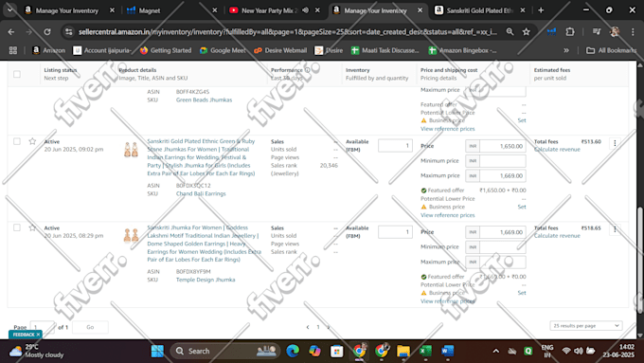Open the Google Meet bookmark
Viewport: 644px width, 363px height.
tap(223, 50)
